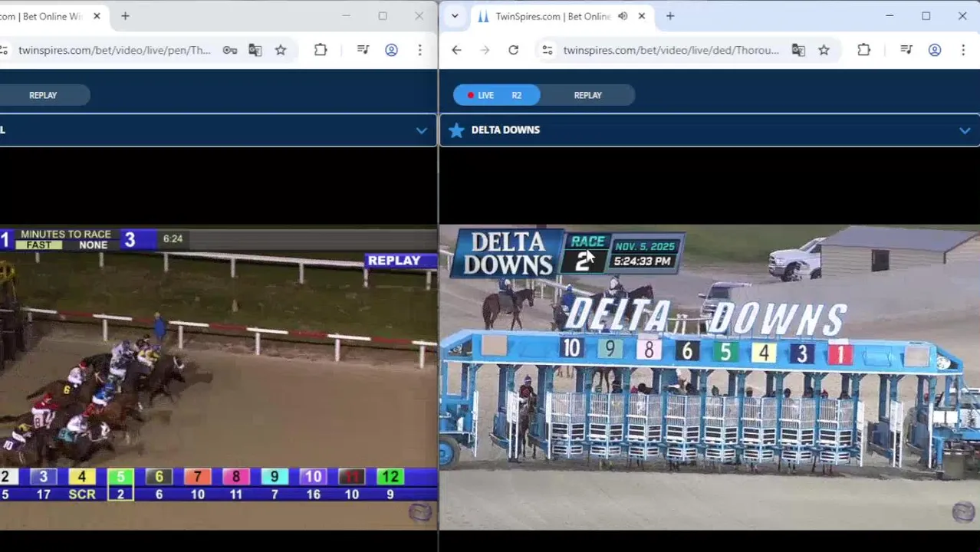Click translate icon in right window address bar
The width and height of the screenshot is (980, 552).
click(x=798, y=50)
